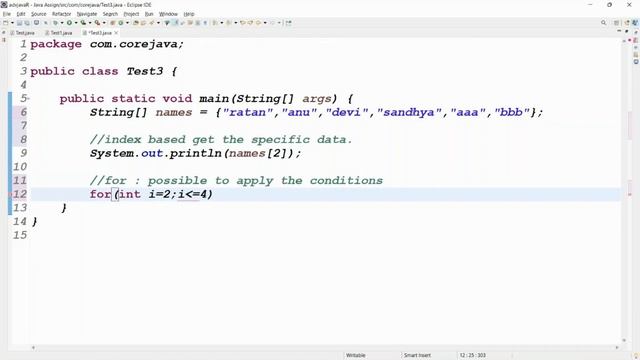Click the Save All toolbar icon
640x360 pixels.
pos(27,23)
